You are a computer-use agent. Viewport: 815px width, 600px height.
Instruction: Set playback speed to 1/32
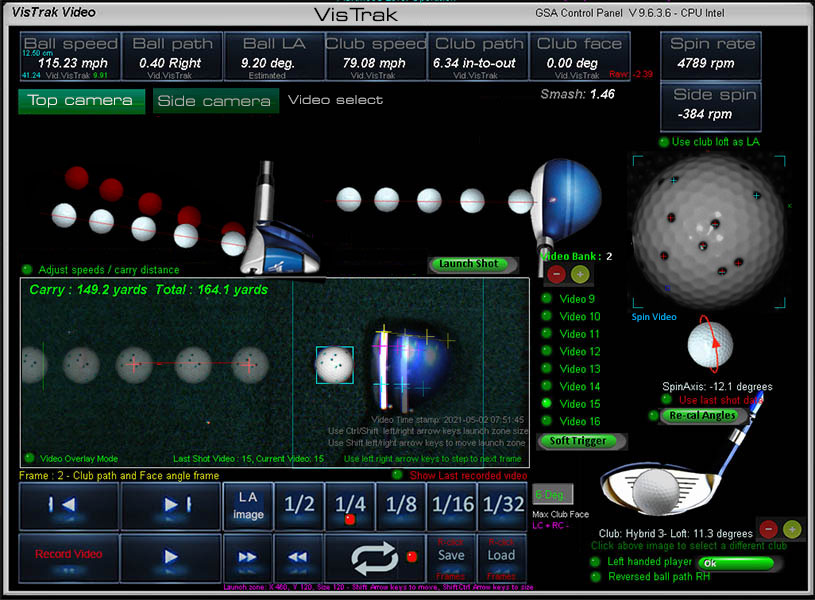click(503, 506)
